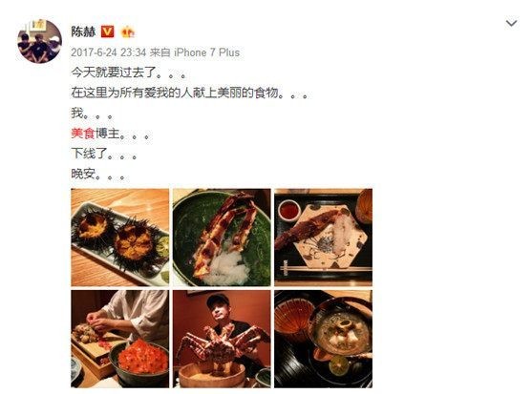Open the post options chevron menu
Viewport: 532px width, 394px height.
pyautogui.click(x=511, y=24)
